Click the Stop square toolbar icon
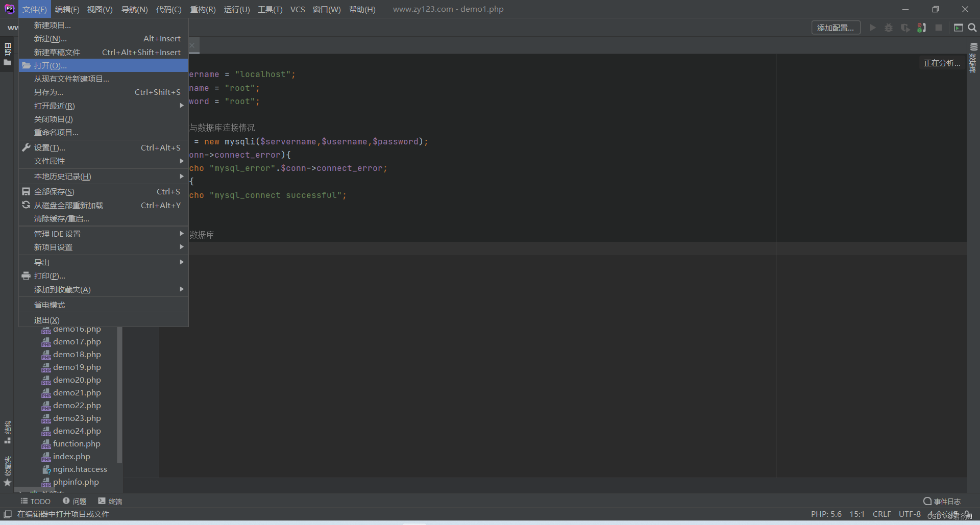This screenshot has height=525, width=980. [x=939, y=28]
